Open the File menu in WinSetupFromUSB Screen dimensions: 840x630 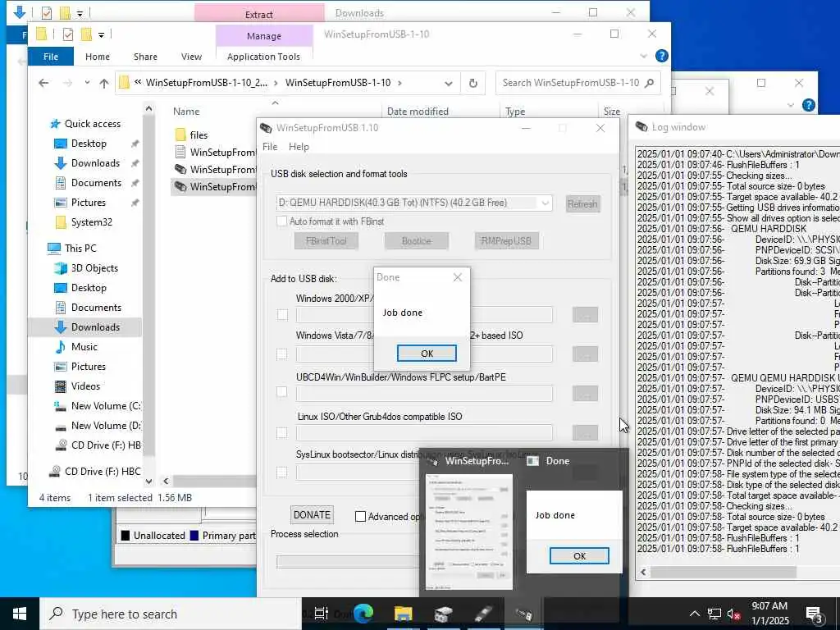(x=269, y=147)
